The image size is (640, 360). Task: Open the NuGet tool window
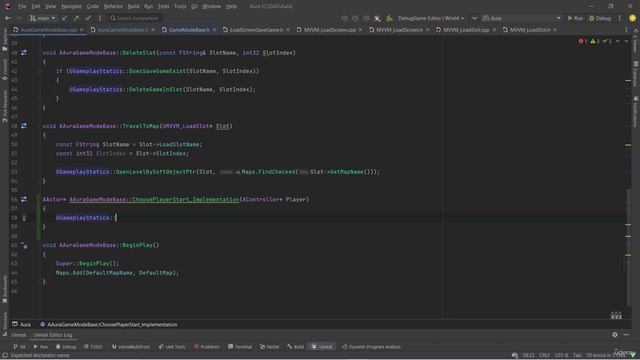click(270, 347)
